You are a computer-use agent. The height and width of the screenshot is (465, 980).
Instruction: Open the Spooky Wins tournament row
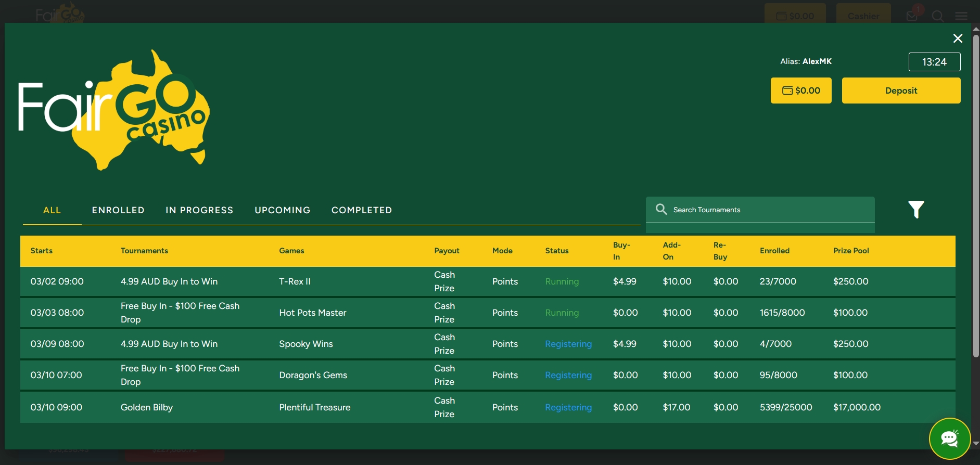[488, 344]
